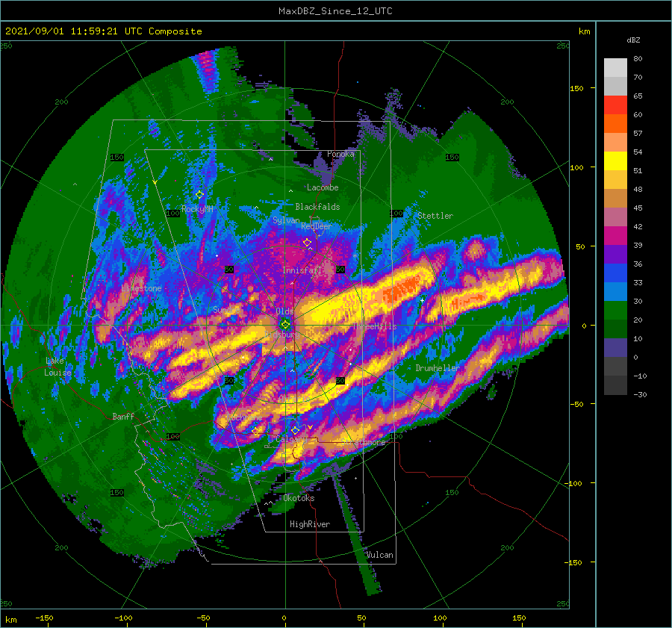Click the 70 value on the dBZ scale
Image resolution: width=672 pixels, height=628 pixels.
click(x=638, y=78)
